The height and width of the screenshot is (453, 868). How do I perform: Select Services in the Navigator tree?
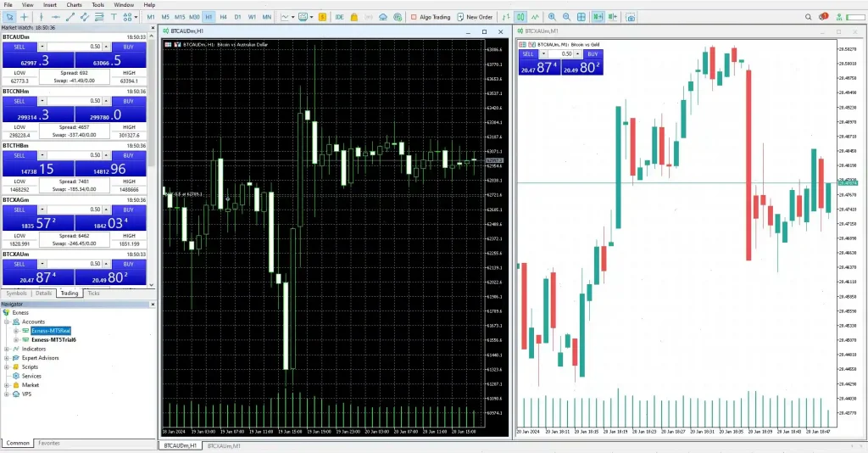pos(31,376)
